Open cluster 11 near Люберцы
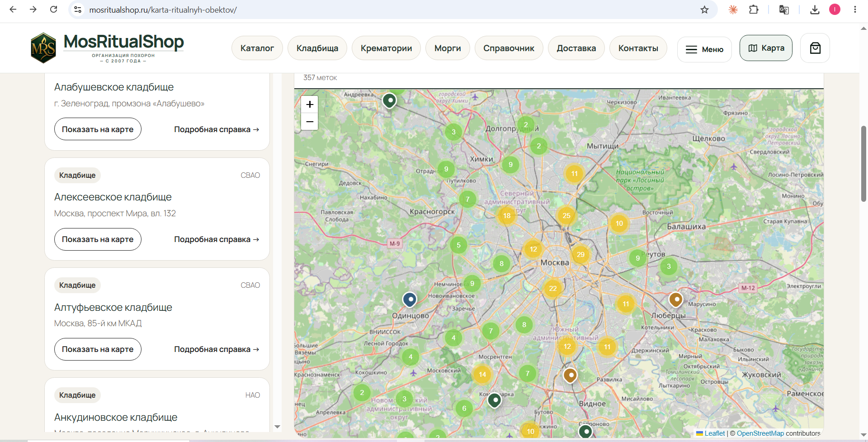 point(626,304)
